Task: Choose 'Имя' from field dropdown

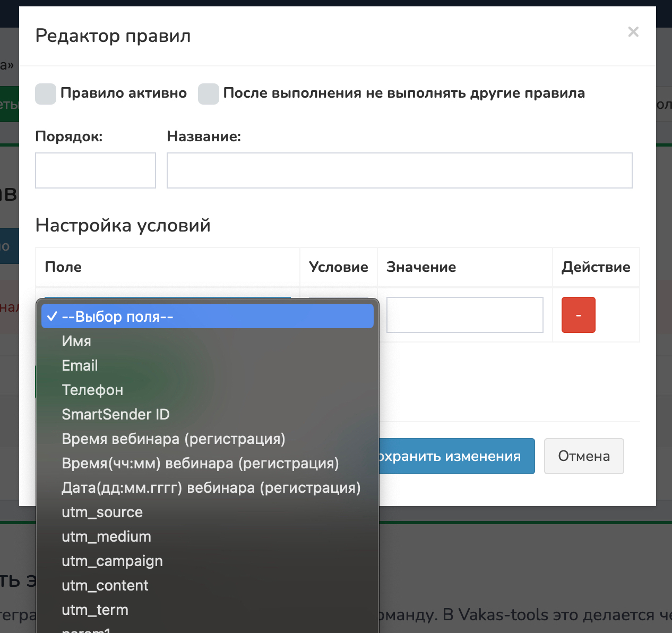Action: pyautogui.click(x=76, y=341)
